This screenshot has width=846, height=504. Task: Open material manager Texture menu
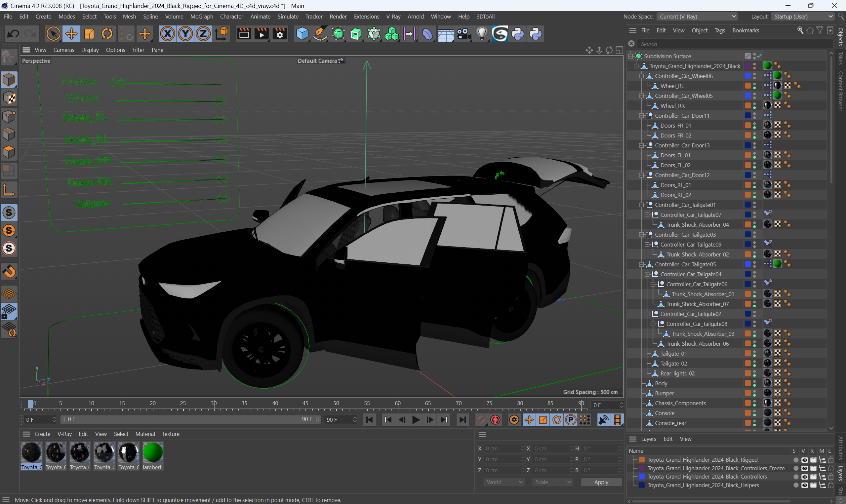171,434
